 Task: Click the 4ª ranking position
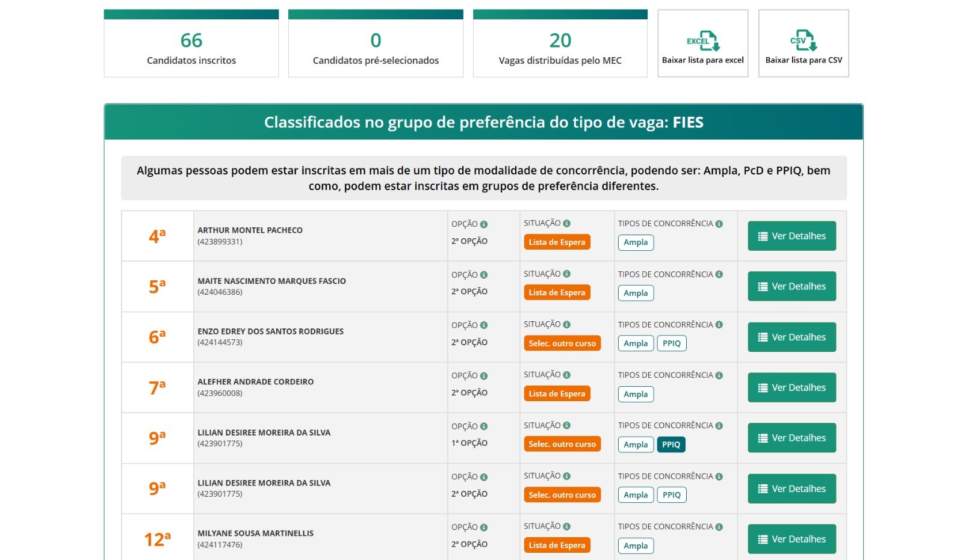click(157, 236)
